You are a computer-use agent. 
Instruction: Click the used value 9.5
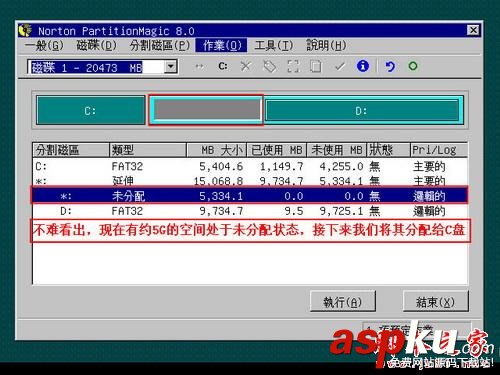[294, 211]
